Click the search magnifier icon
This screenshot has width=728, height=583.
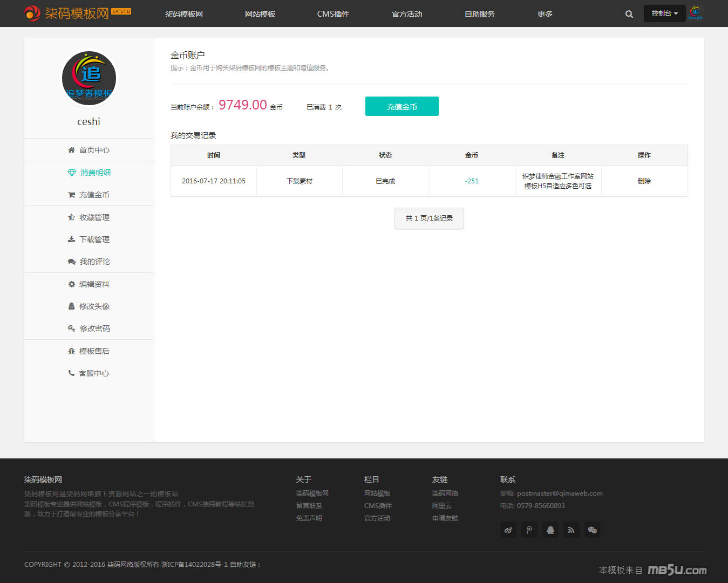[x=629, y=14]
